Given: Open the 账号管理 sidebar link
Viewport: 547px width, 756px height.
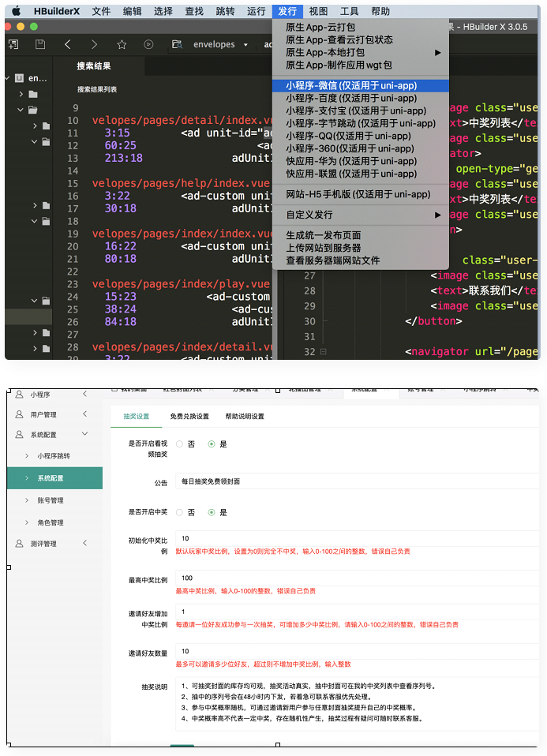Looking at the screenshot, I should [x=51, y=500].
